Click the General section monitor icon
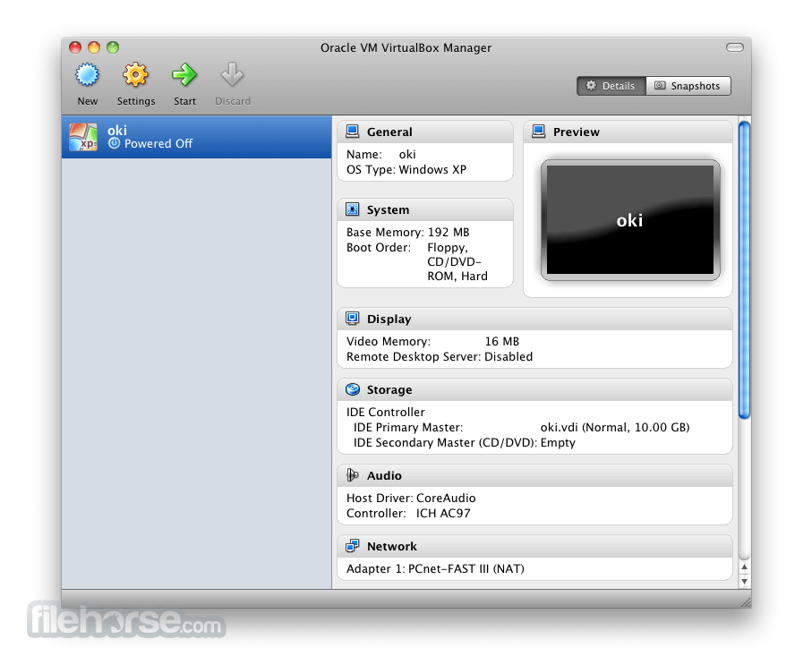The height and width of the screenshot is (665, 812). coord(352,132)
